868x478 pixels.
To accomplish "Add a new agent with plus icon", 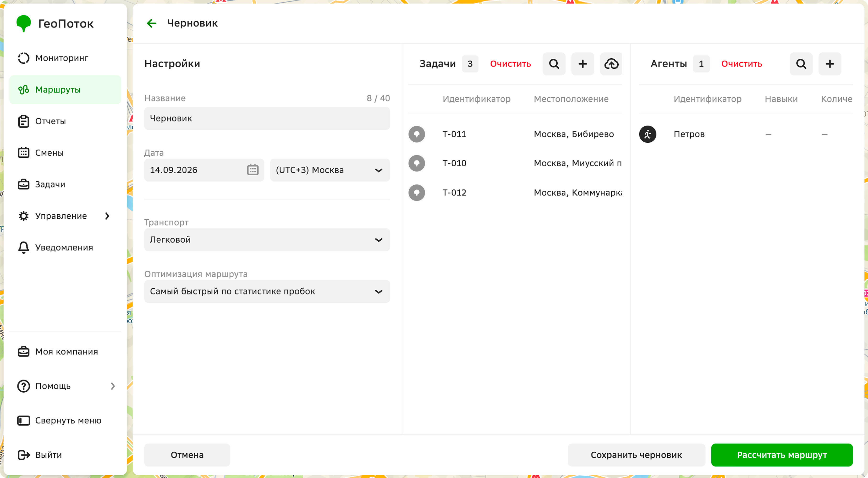I will point(830,64).
